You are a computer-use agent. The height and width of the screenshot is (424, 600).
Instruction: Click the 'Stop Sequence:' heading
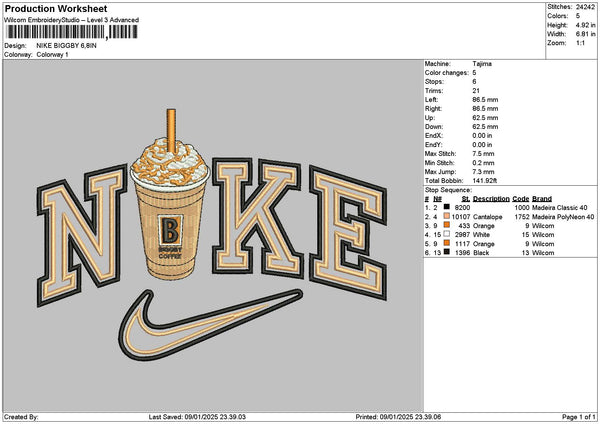[448, 190]
